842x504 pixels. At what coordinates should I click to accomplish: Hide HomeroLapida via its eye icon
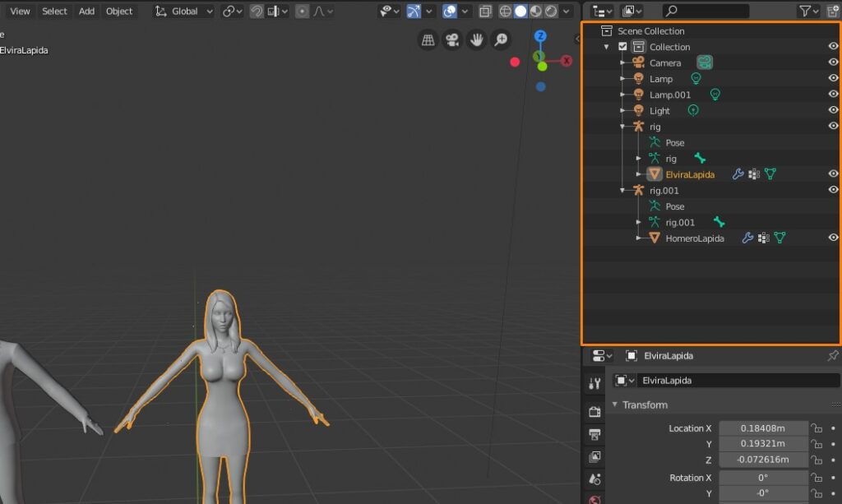pyautogui.click(x=833, y=238)
